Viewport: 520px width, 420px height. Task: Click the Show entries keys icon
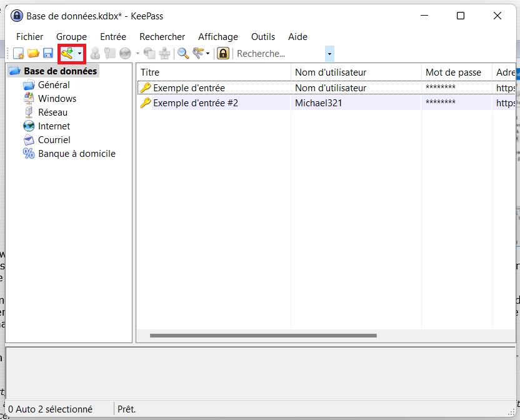(x=198, y=54)
